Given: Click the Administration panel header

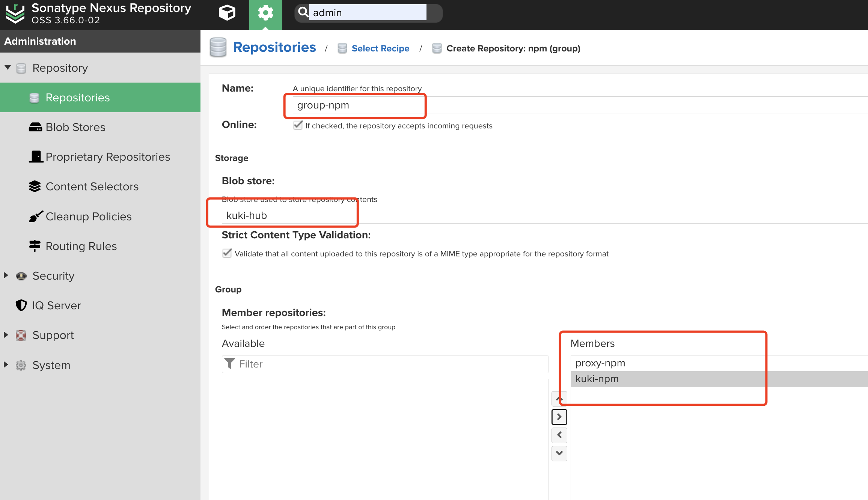Looking at the screenshot, I should [x=100, y=41].
